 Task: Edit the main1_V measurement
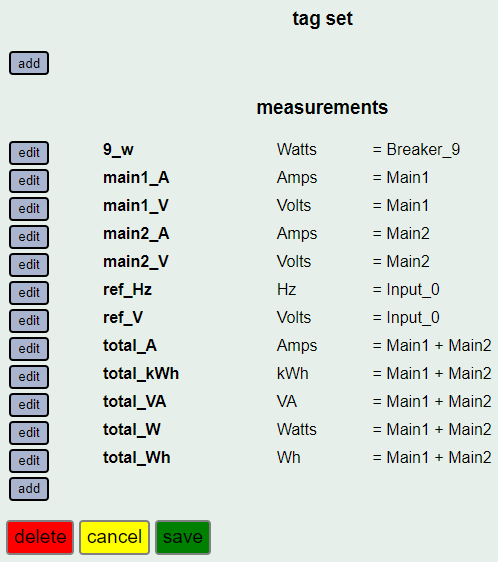point(29,209)
